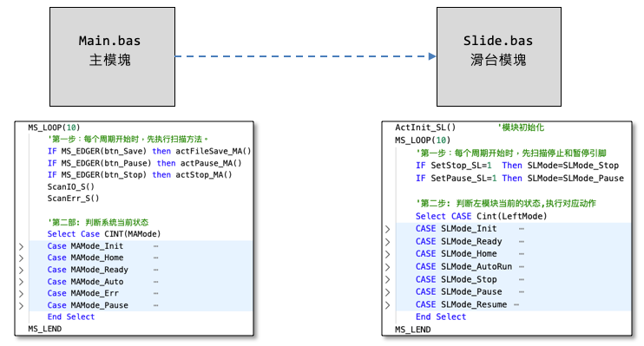Click the actPause_MA() btn_Pause line
This screenshot has width=644, height=346.
point(145,163)
